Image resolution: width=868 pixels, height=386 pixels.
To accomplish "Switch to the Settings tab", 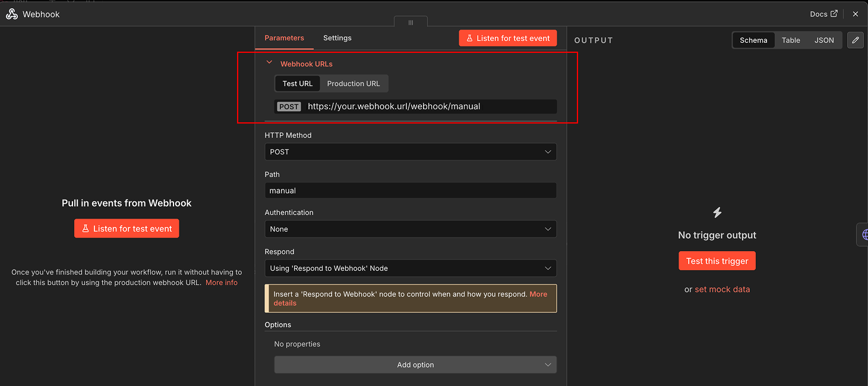I will click(x=337, y=38).
